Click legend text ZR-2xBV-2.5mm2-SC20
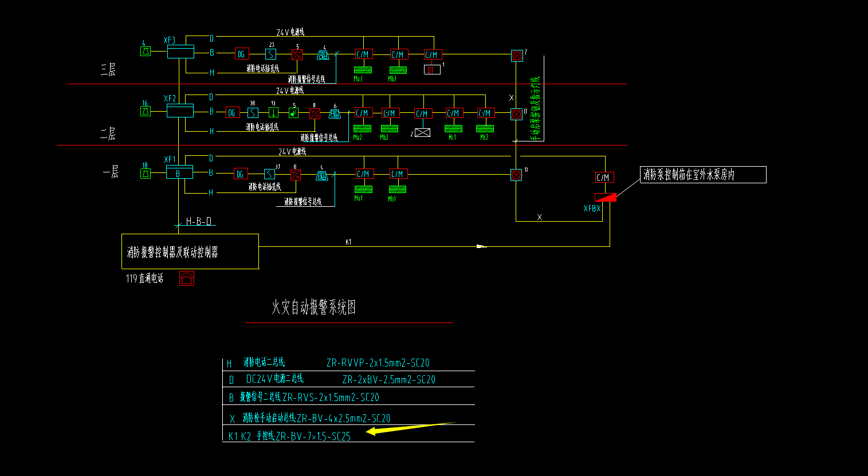 [389, 379]
